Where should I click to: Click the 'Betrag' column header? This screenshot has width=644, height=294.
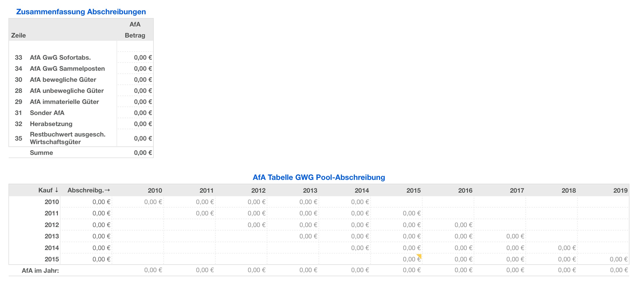(135, 36)
